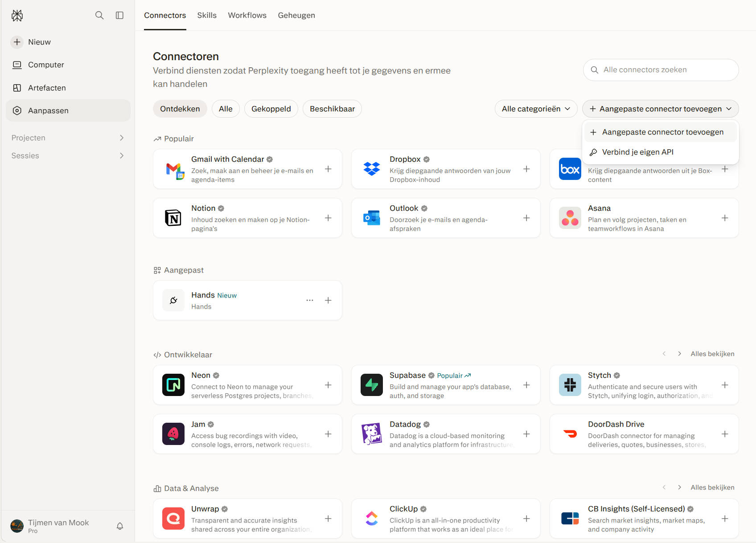The height and width of the screenshot is (543, 756).
Task: Open the Gmail with Calendar card
Action: coord(247,169)
